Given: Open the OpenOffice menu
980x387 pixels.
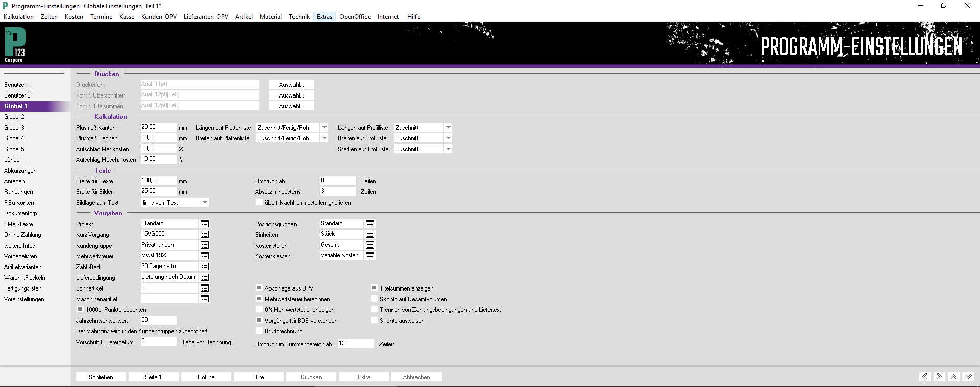Looking at the screenshot, I should (x=355, y=17).
